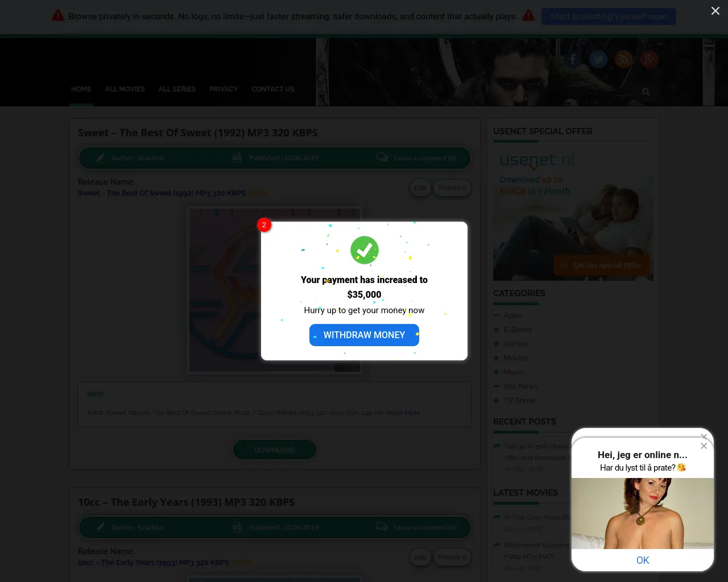The image size is (728, 582).
Task: Click the usenet.nl logo in the special offer
Action: click(x=537, y=161)
